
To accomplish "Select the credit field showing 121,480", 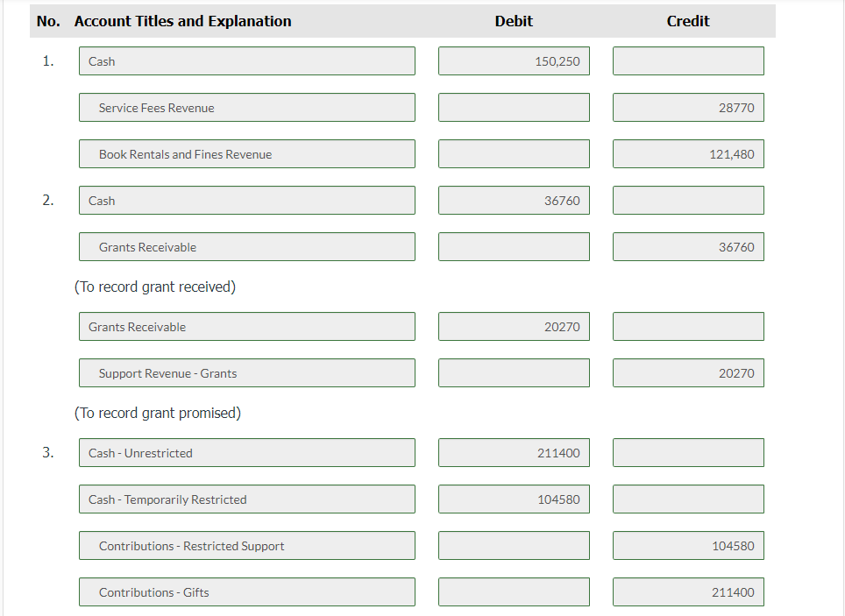I will coord(688,153).
